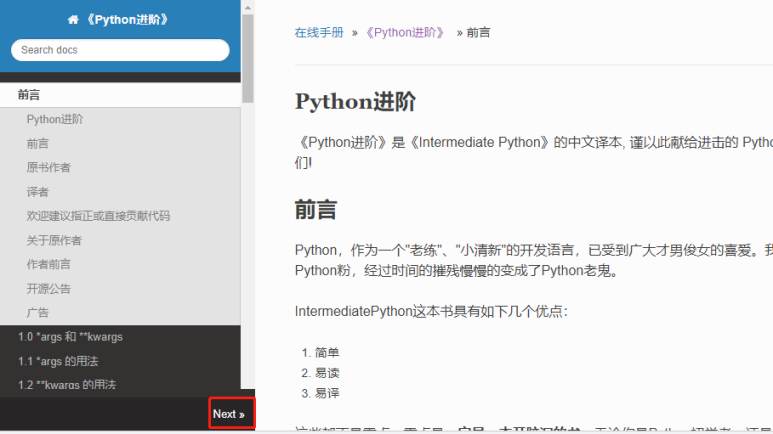Viewport: 773px width, 434px height.
Task: Navigate to chapter 1.0 *args 和 **kwargs
Action: [x=70, y=337]
